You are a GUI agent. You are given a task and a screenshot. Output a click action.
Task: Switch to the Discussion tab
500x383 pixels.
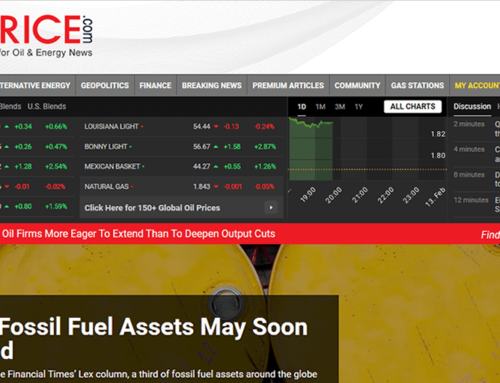point(472,106)
